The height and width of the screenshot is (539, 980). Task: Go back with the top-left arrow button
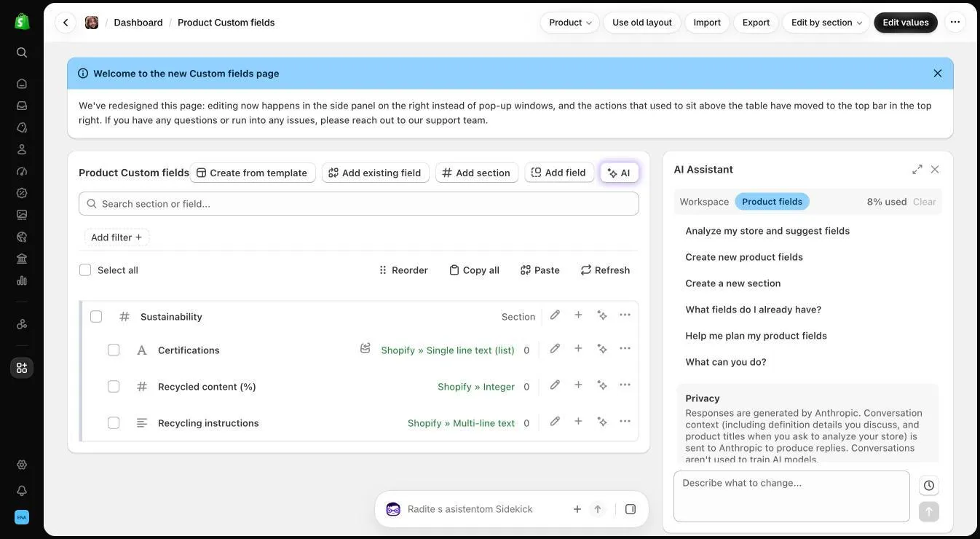(66, 23)
